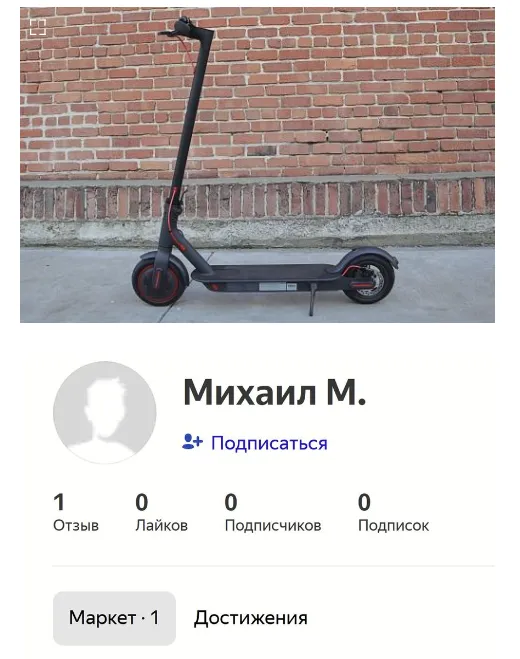Click the add-person icon beside Подписаться
Screen dimensions: 520x659
193,442
